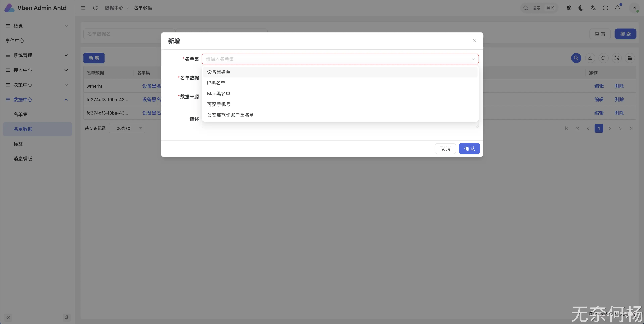Image resolution: width=644 pixels, height=324 pixels.
Task: Open the settings gear in the header
Action: [x=569, y=8]
